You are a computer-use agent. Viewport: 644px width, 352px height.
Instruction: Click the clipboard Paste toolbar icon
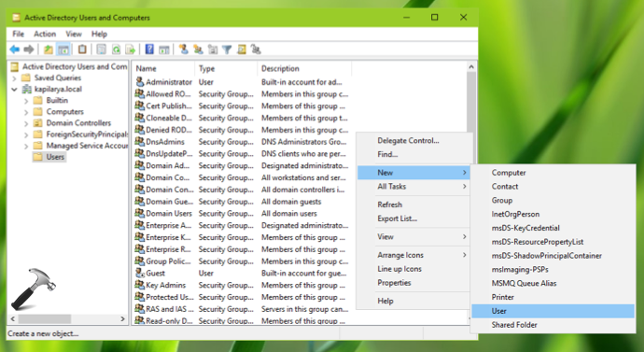pyautogui.click(x=82, y=49)
